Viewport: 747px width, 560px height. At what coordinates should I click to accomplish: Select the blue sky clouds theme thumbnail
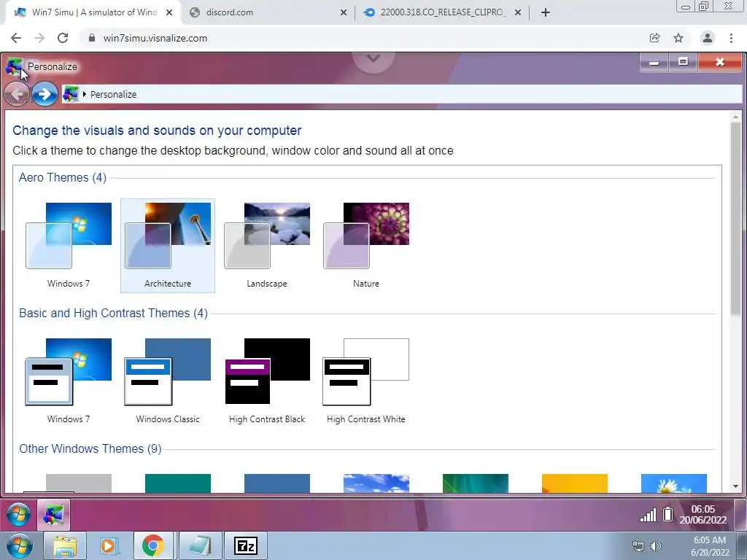point(376,483)
